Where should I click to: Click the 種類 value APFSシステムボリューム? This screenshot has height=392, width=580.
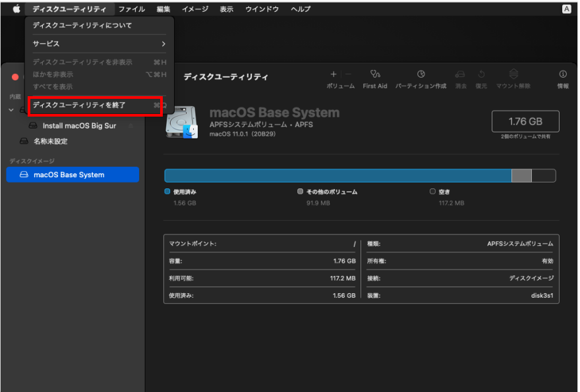tap(520, 244)
